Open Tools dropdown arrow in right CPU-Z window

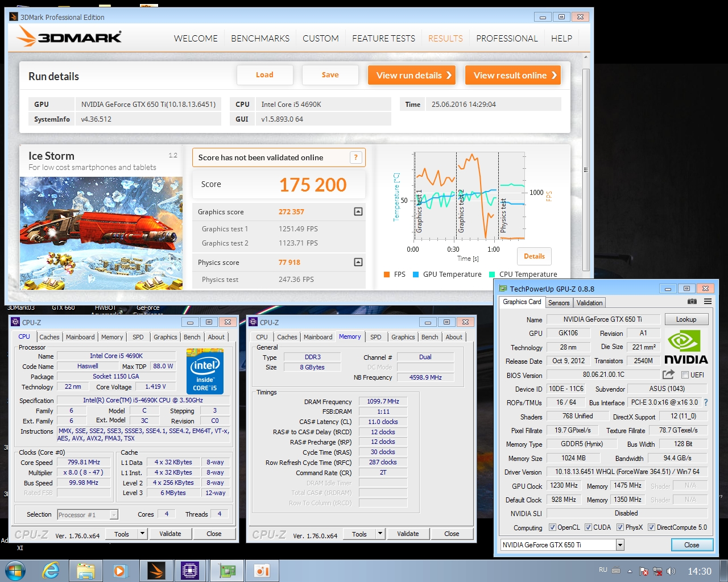click(x=380, y=534)
